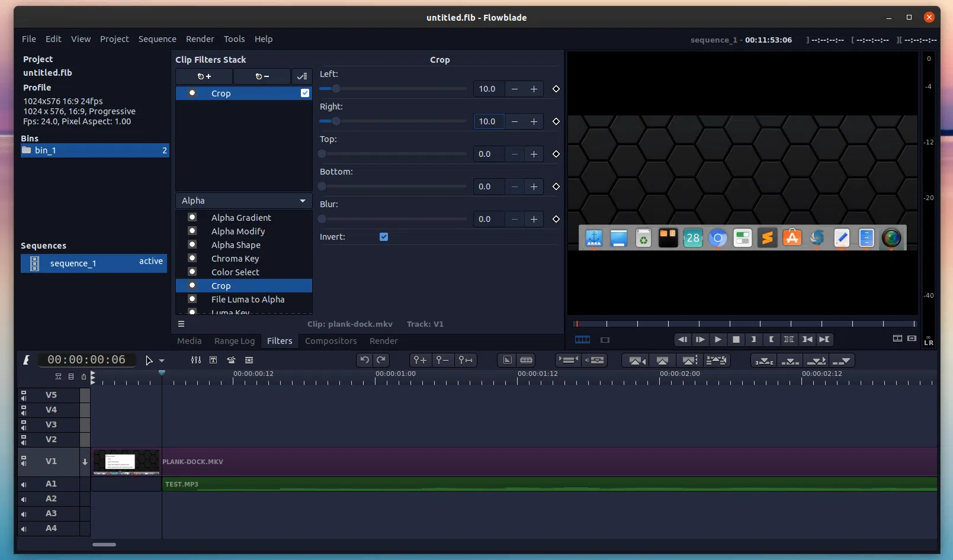Click the Redo arrow button
Viewport: 953px width, 560px height.
click(381, 360)
